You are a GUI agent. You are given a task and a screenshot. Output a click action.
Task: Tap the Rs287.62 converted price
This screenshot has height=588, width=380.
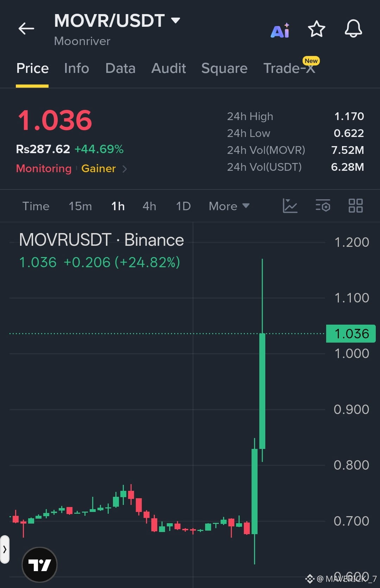(x=43, y=149)
